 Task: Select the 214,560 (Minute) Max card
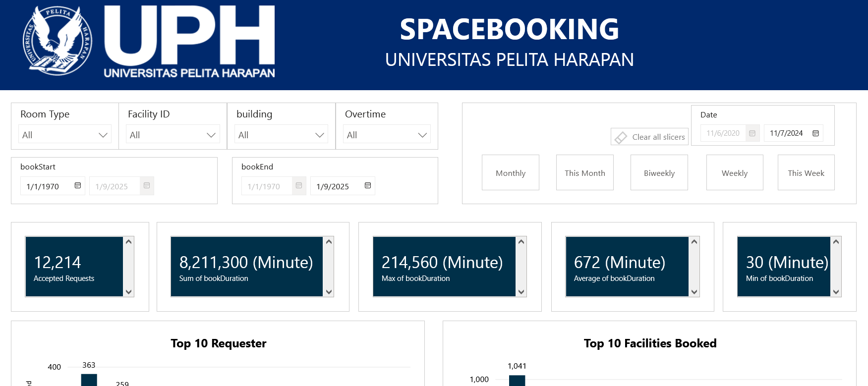pyautogui.click(x=444, y=267)
